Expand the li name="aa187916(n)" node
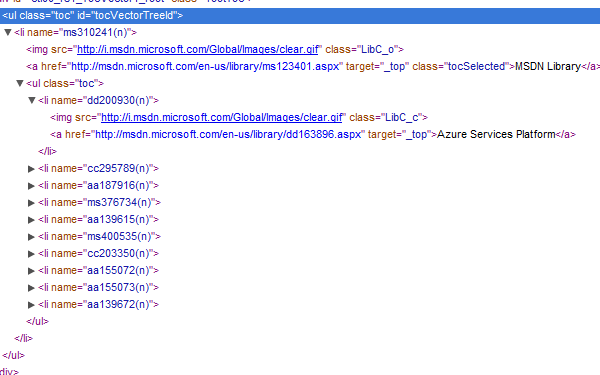 click(31, 186)
